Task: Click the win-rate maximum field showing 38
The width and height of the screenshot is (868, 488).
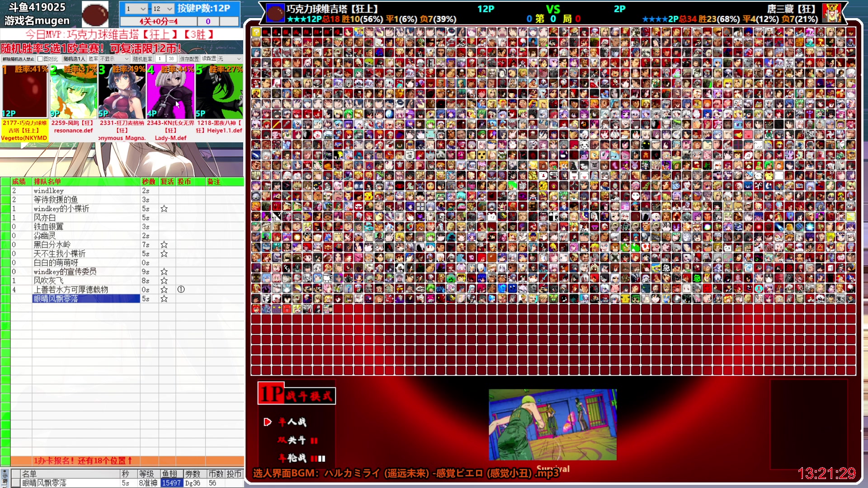Action: pyautogui.click(x=171, y=59)
